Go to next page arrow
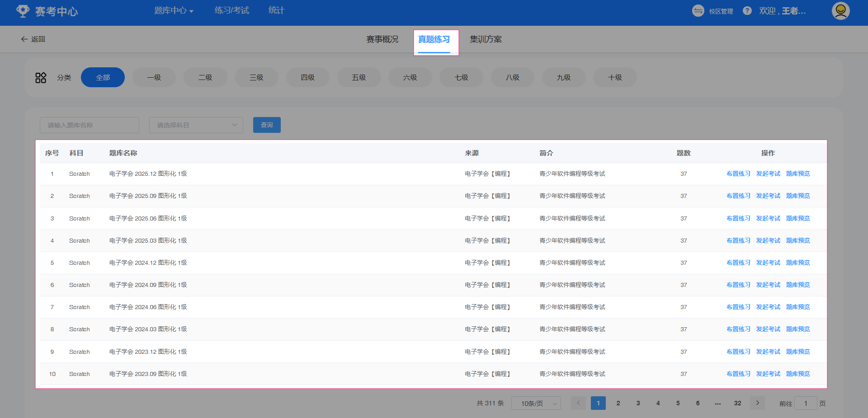Screen dimensions: 868x418 (757, 403)
